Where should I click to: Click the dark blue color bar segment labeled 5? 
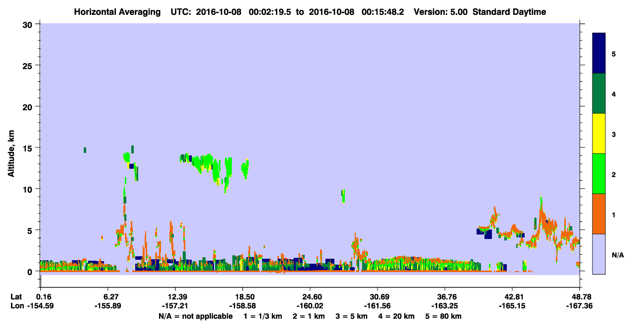coord(599,53)
